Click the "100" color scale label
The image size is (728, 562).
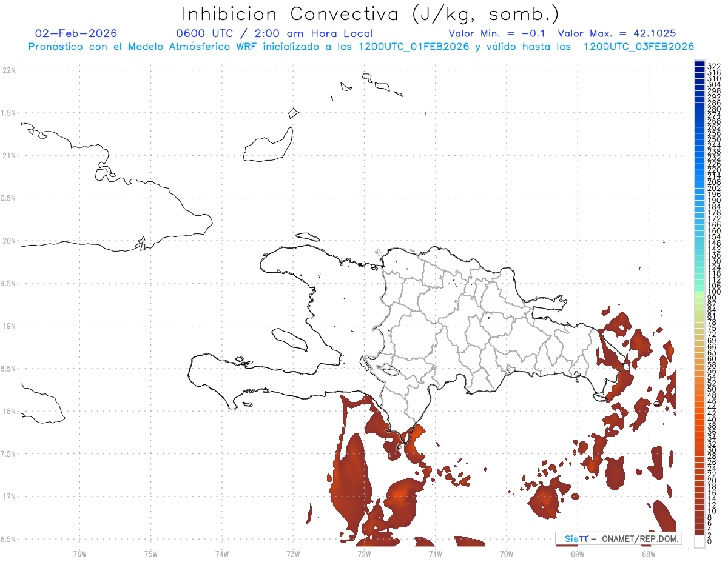[x=713, y=292]
